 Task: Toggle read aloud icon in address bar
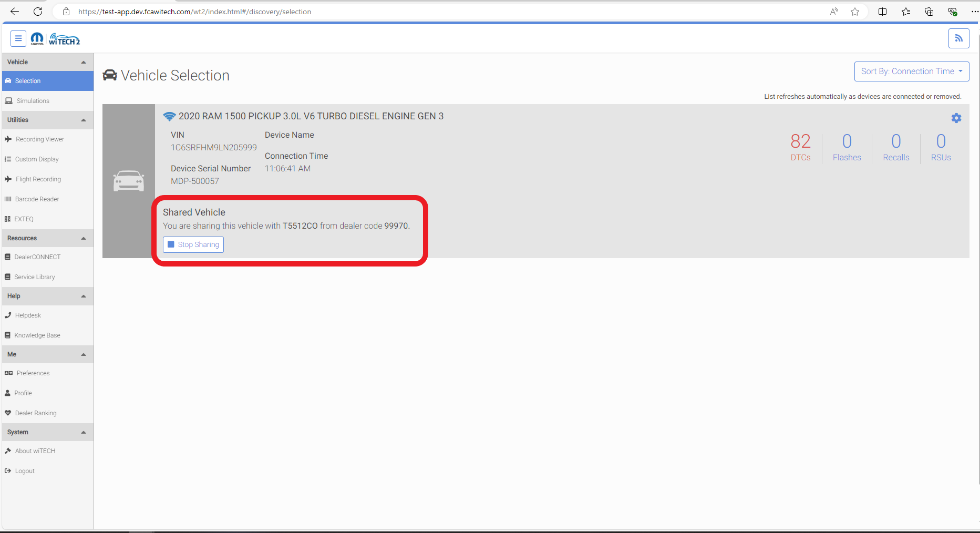[834, 12]
